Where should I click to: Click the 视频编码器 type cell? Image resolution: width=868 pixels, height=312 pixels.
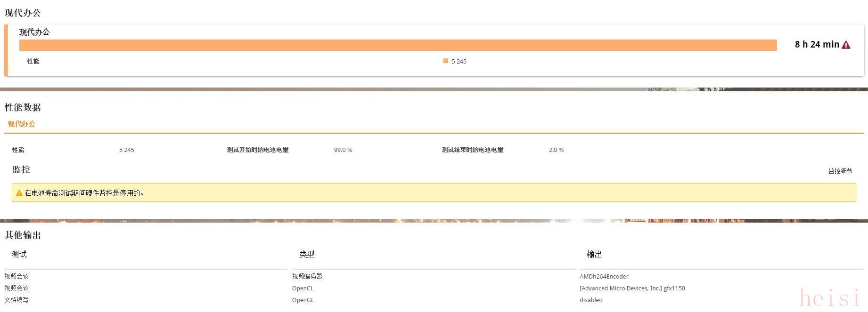pyautogui.click(x=307, y=276)
